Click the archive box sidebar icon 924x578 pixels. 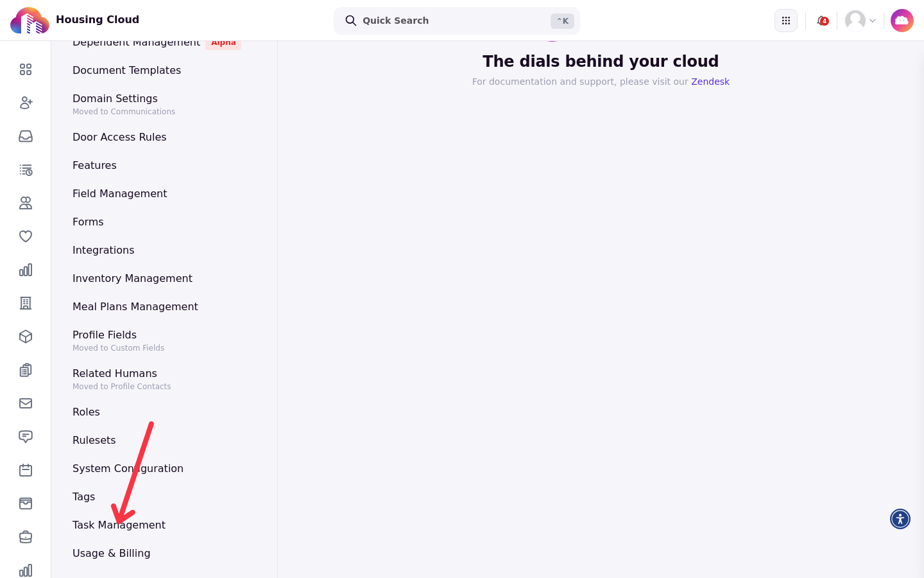click(x=26, y=504)
